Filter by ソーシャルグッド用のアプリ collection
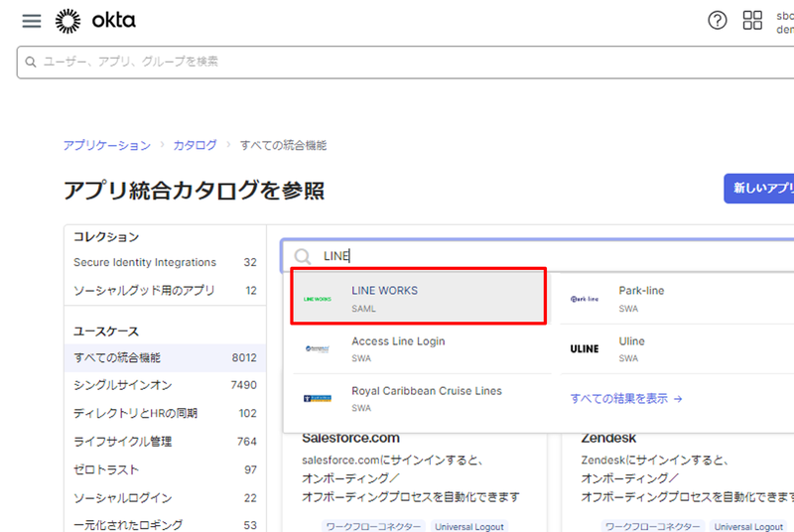This screenshot has width=794, height=532. (165, 291)
